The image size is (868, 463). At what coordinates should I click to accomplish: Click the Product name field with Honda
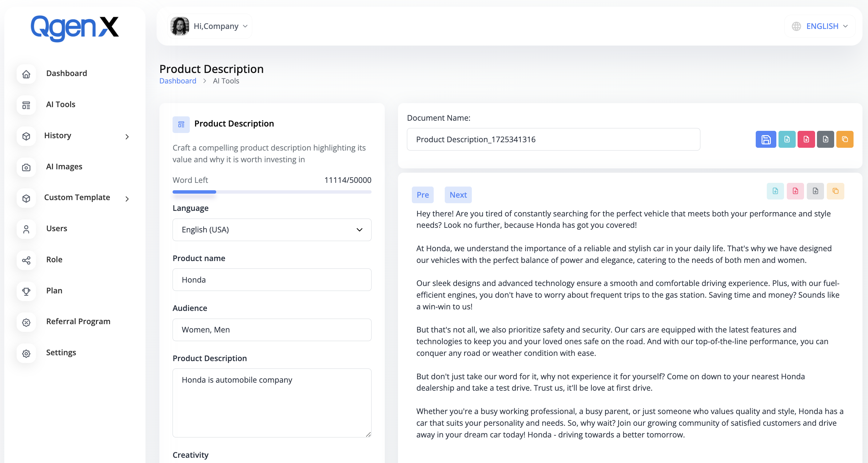click(272, 280)
